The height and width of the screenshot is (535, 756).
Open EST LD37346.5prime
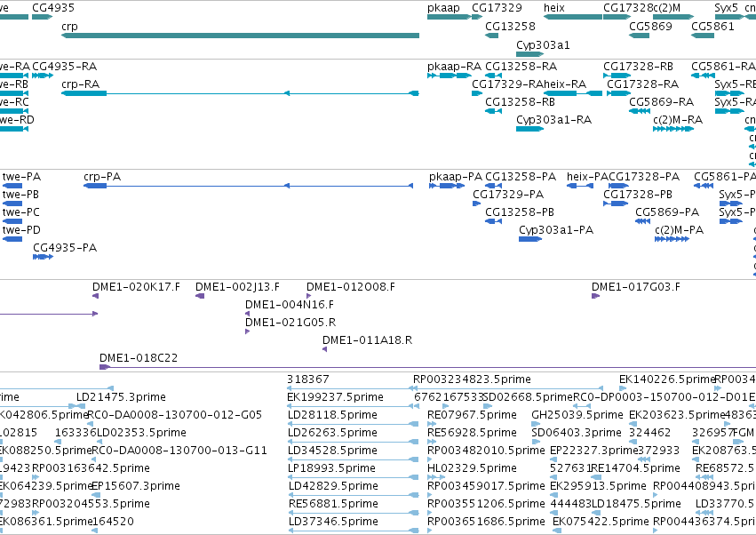point(354,531)
